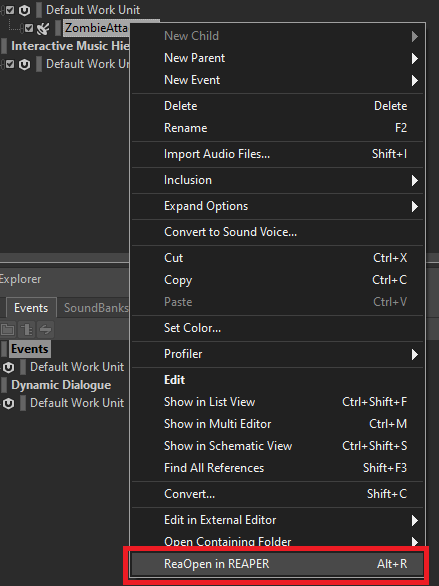Image resolution: width=439 pixels, height=586 pixels.
Task: Expand arrow next to Expand Options
Action: tap(414, 206)
